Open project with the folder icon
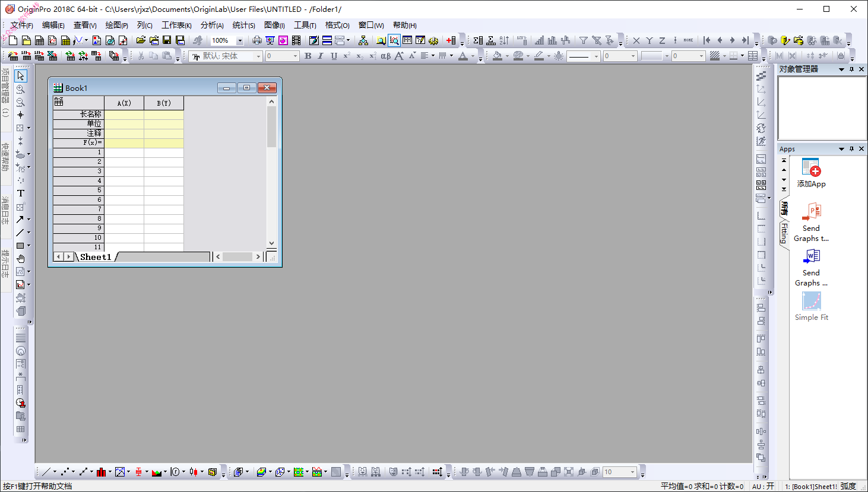Screen dimensions: 868x492 click(141, 40)
